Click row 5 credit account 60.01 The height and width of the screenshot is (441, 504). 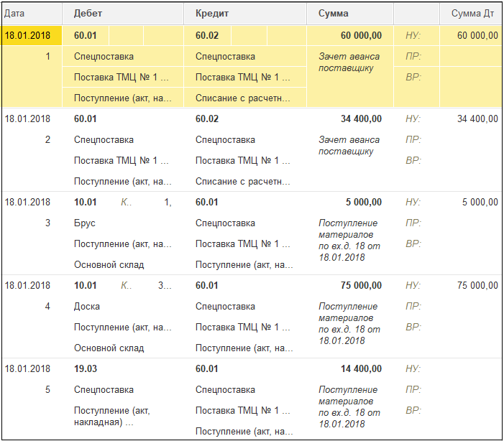pos(207,368)
